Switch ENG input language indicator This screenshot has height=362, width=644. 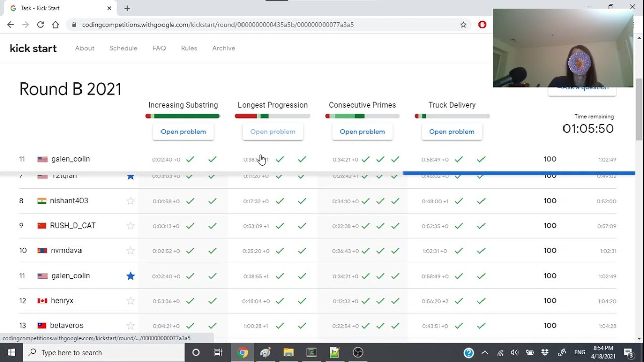[x=580, y=353]
